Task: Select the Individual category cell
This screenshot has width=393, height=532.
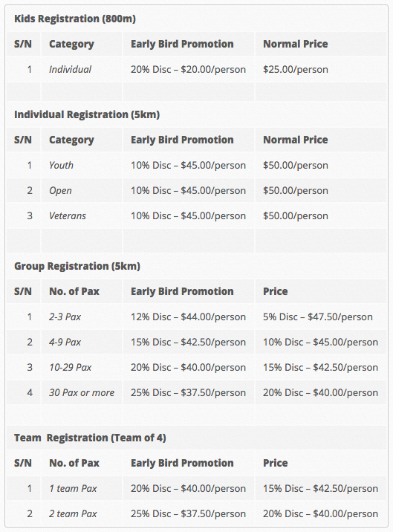Action: coord(71,70)
